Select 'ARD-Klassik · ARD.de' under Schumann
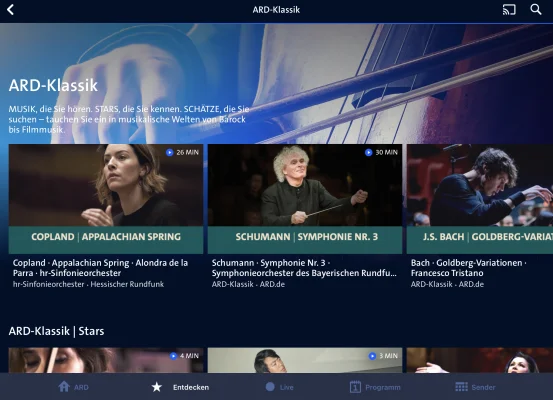Image resolution: width=553 pixels, height=400 pixels. point(248,284)
